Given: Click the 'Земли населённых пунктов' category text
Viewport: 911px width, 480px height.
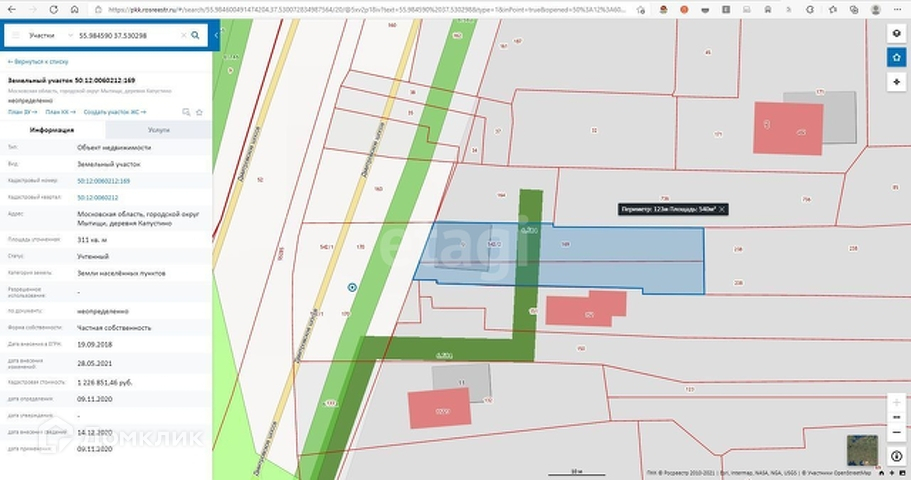Looking at the screenshot, I should 121,273.
